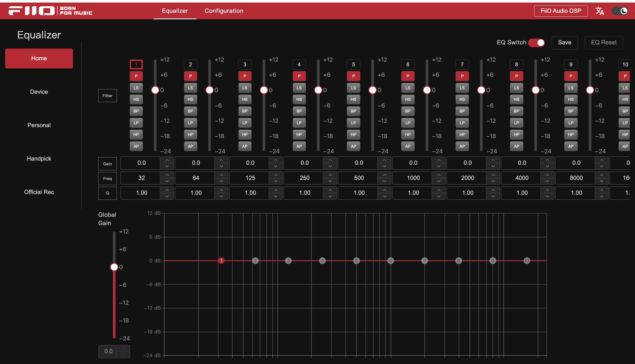Increase the 2000 Hz frequency value
The width and height of the screenshot is (635, 364).
point(493,175)
